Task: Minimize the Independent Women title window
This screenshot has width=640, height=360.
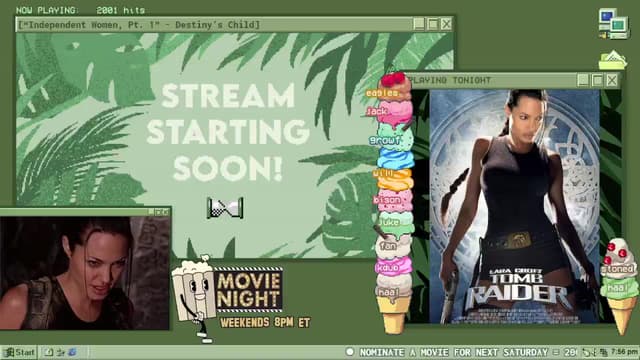Action: (x=419, y=24)
